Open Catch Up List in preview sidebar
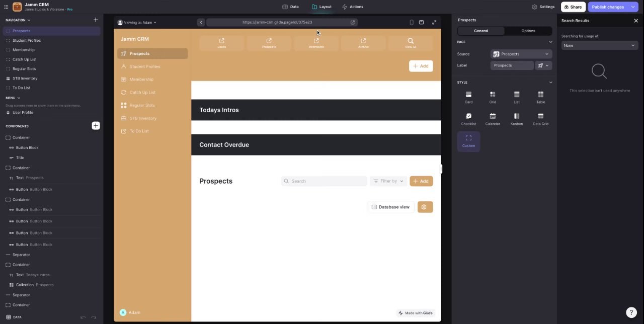This screenshot has width=644, height=324. click(x=152, y=93)
